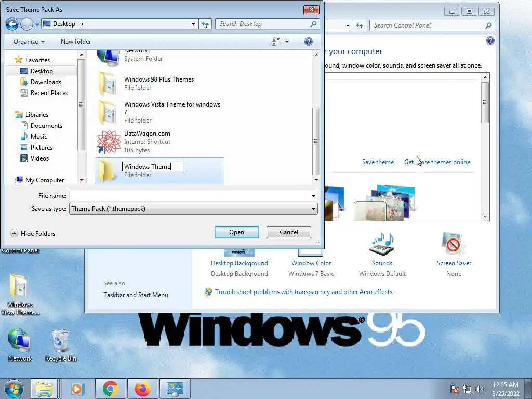Expand the Desktop breadcrumb arrow
The height and width of the screenshot is (399, 532).
(x=83, y=24)
